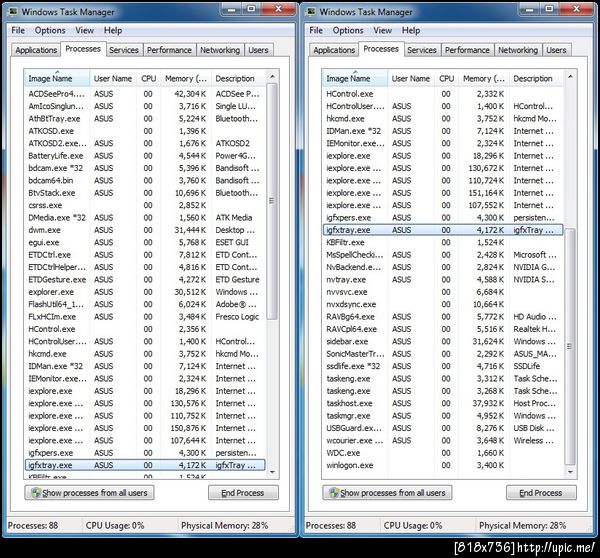Select nvxdsync.exe process row
The height and width of the screenshot is (558, 600).
point(443,305)
